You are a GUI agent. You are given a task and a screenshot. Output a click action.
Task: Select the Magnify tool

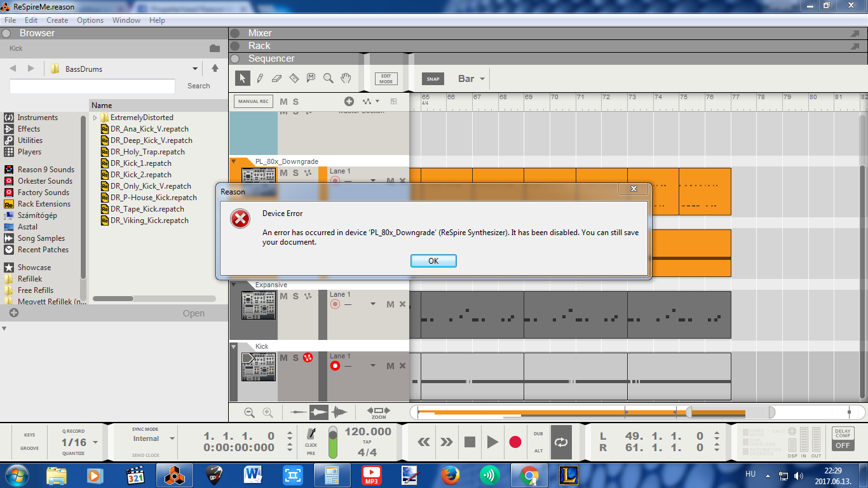(328, 78)
